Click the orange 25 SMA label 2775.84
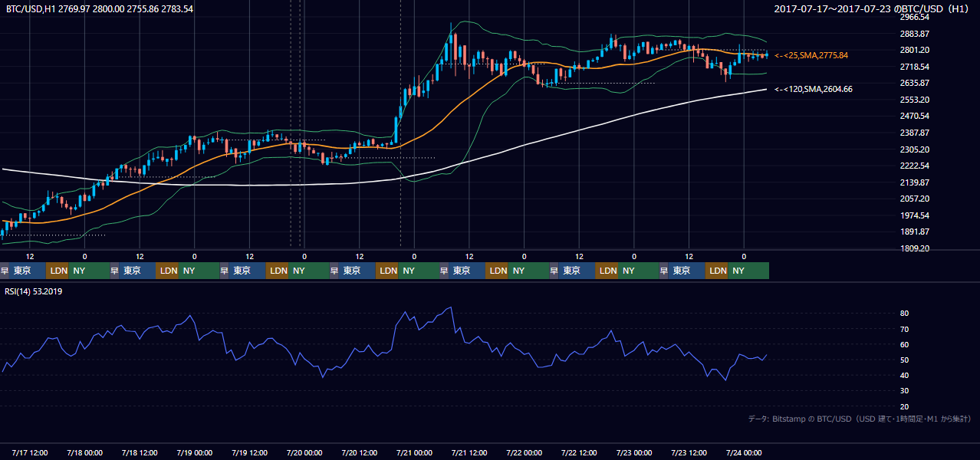This screenshot has width=980, height=460. (811, 55)
